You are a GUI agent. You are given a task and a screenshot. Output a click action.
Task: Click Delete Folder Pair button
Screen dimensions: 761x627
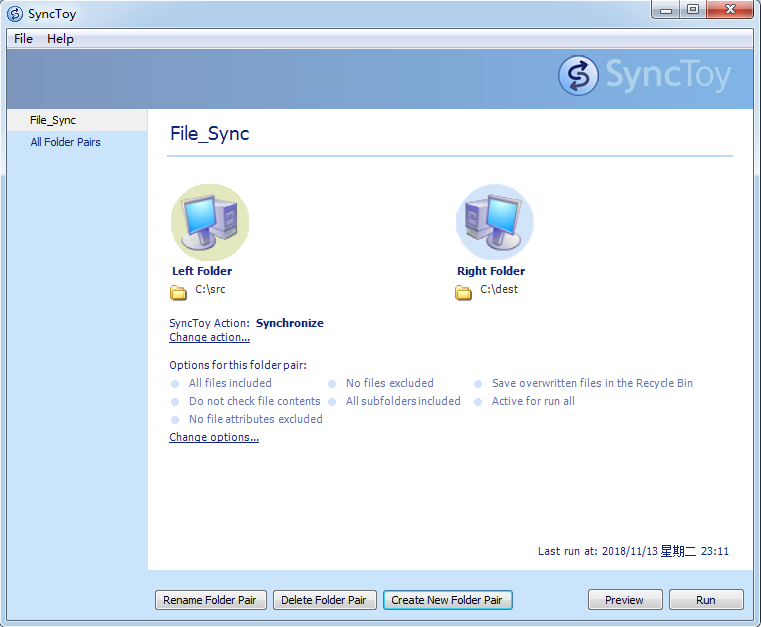[x=324, y=600]
